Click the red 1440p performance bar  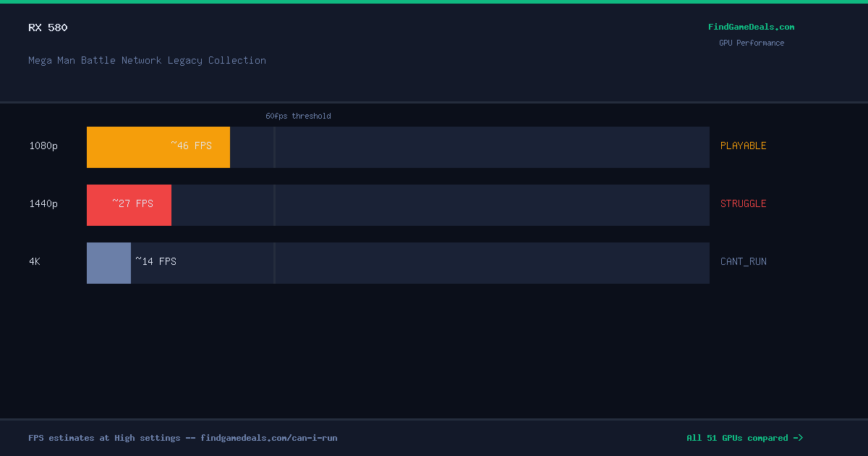tap(129, 205)
